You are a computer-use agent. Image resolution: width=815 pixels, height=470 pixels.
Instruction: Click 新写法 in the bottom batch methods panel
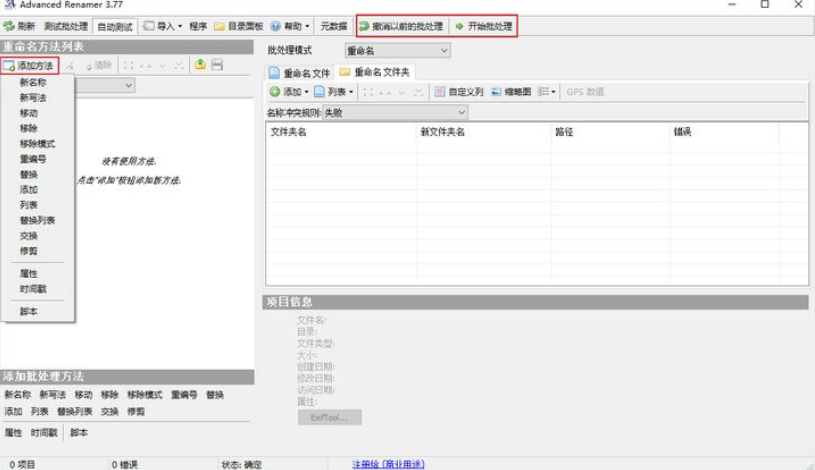click(52, 395)
